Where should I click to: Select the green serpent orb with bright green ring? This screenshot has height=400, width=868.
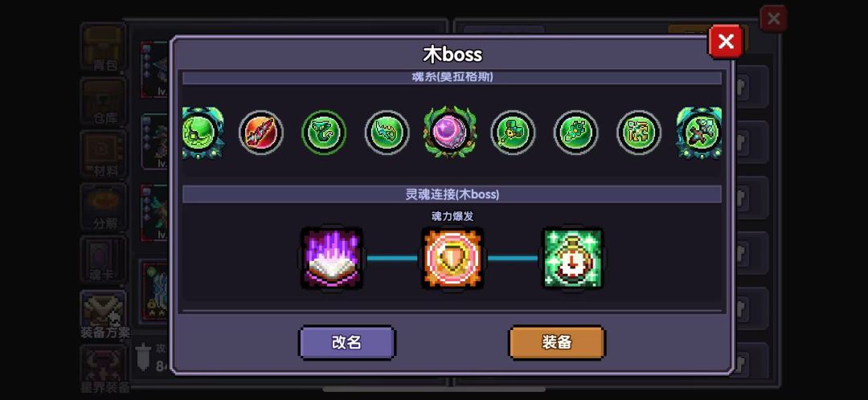coord(324,133)
